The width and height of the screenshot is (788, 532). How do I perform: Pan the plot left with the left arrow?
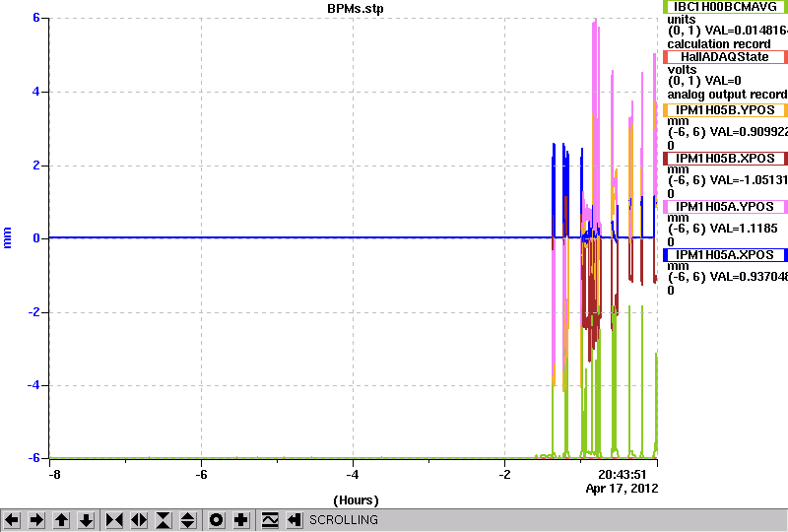12,520
